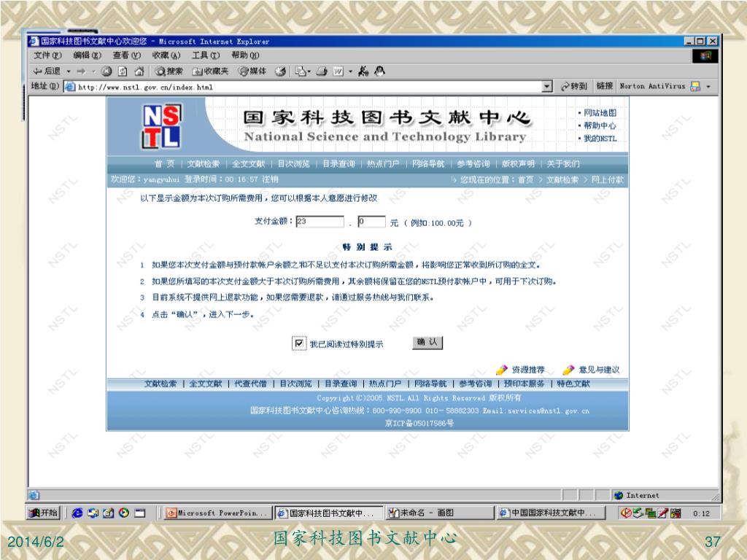Click the Norton AntiVirus toolbar icon

pyautogui.click(x=695, y=86)
